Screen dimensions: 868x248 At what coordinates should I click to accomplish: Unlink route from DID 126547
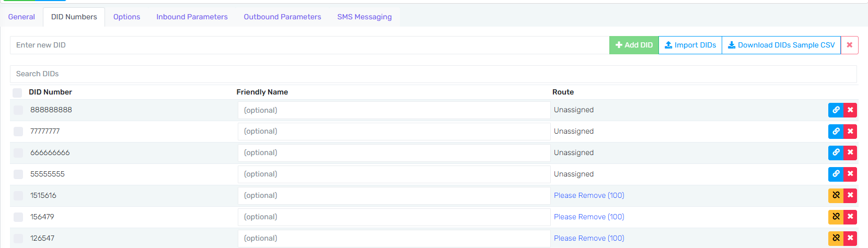click(x=836, y=239)
